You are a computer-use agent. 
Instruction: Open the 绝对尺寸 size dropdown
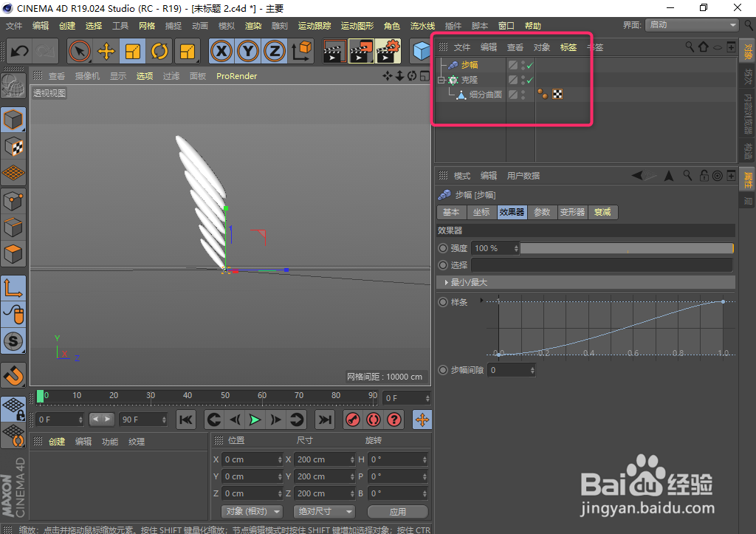324,511
